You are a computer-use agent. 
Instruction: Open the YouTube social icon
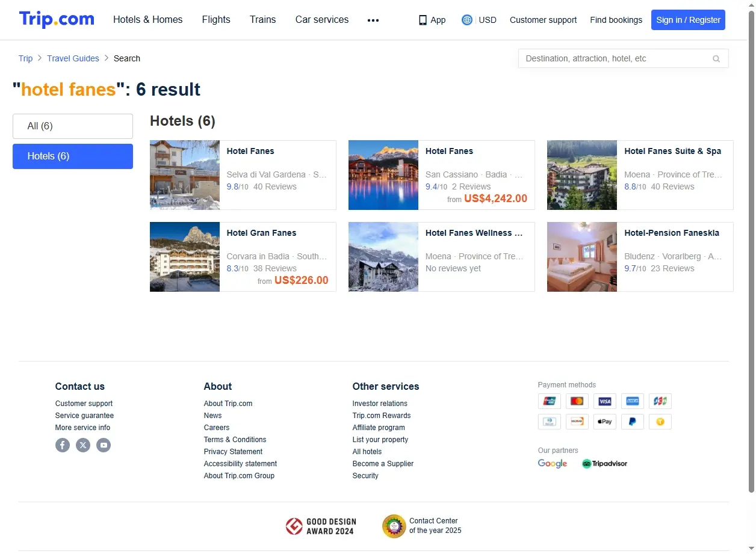(104, 445)
